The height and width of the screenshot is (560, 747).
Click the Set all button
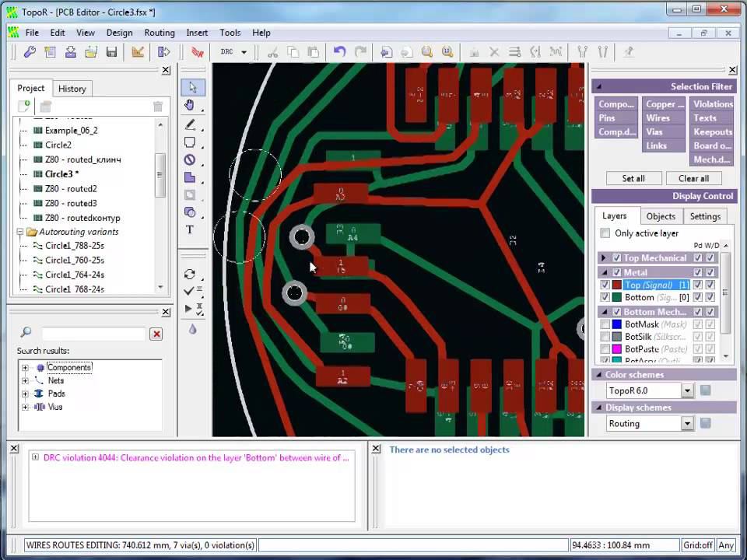(x=633, y=179)
